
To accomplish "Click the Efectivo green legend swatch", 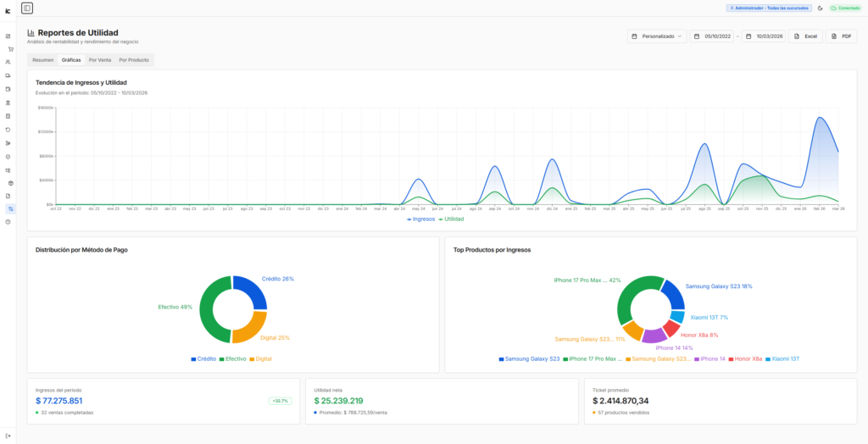I will [223, 359].
